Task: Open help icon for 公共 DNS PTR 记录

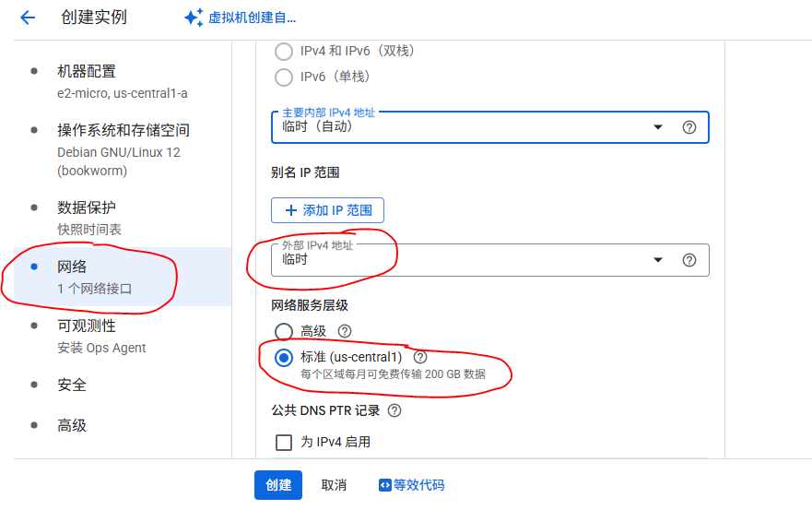Action: pos(394,410)
